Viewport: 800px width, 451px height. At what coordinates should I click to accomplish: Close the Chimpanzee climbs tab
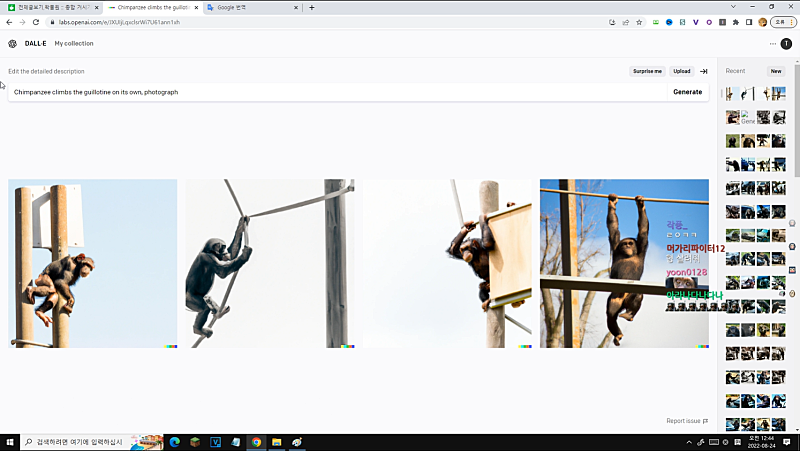196,8
